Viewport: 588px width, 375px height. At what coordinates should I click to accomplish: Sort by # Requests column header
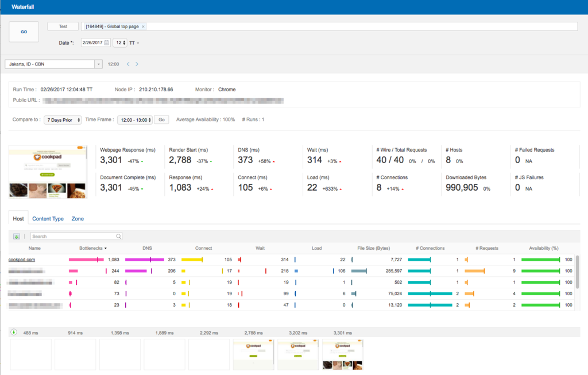coord(487,248)
